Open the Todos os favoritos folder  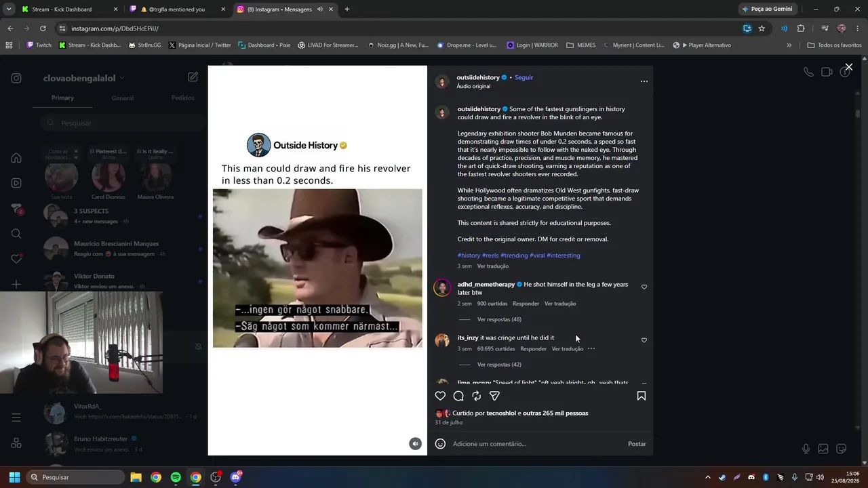tap(835, 45)
